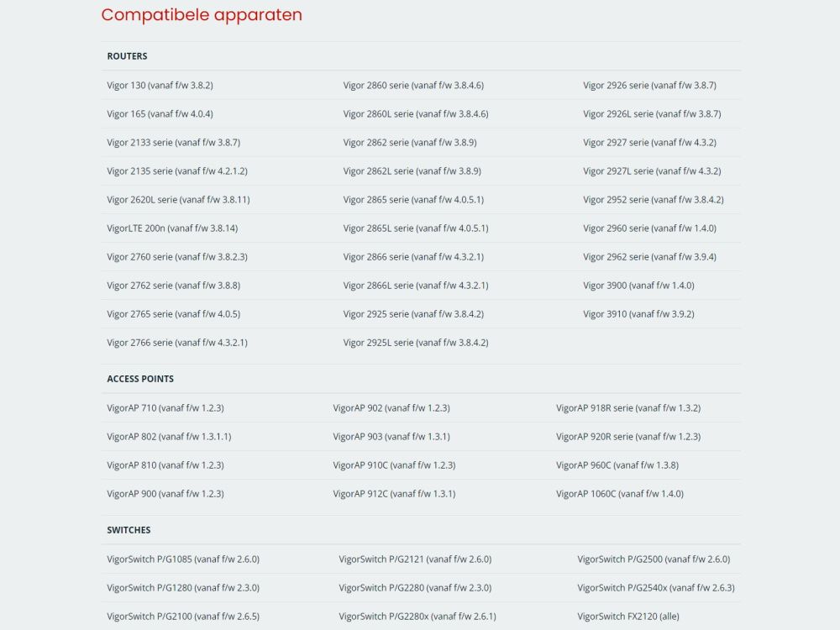The height and width of the screenshot is (630, 840).
Task: Select the VigorSwitch P/G2280x entry
Action: (417, 617)
